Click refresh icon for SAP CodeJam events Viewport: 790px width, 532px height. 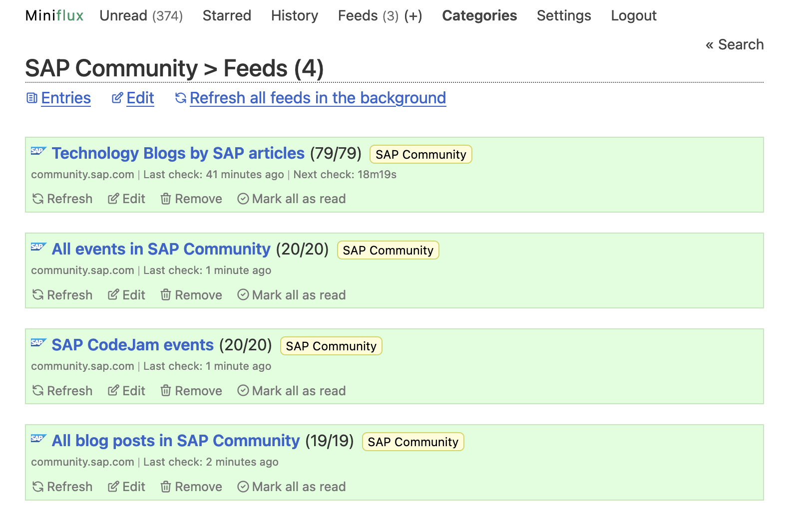[x=38, y=391]
